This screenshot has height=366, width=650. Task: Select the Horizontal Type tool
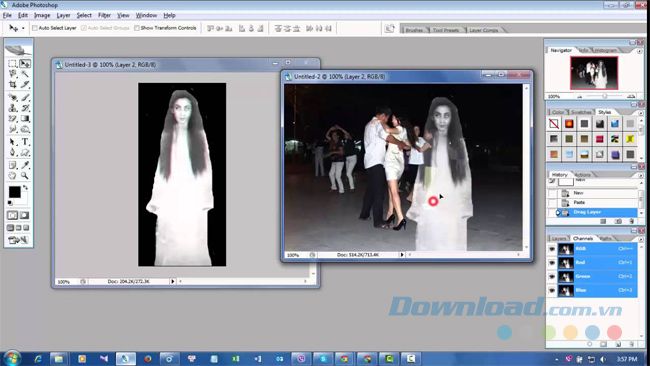(25, 142)
